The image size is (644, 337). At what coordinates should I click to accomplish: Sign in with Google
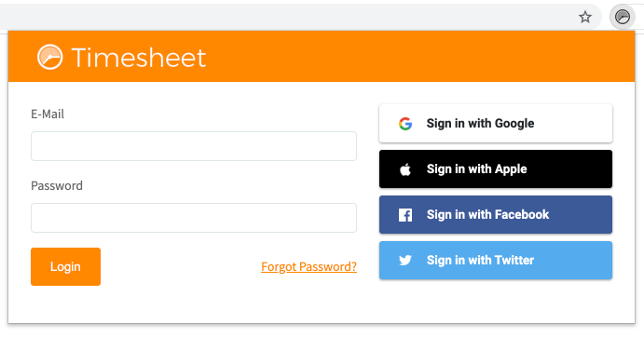(496, 124)
